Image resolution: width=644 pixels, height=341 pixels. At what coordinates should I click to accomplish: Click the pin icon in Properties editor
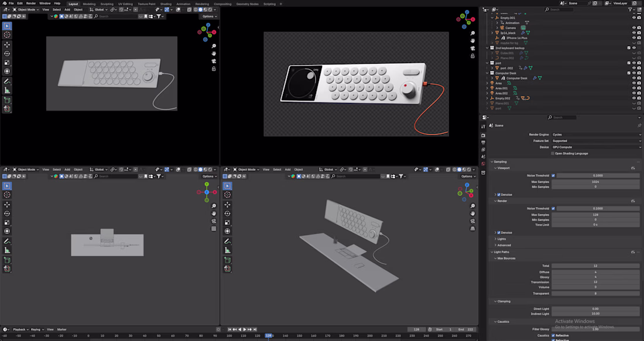[x=639, y=126]
